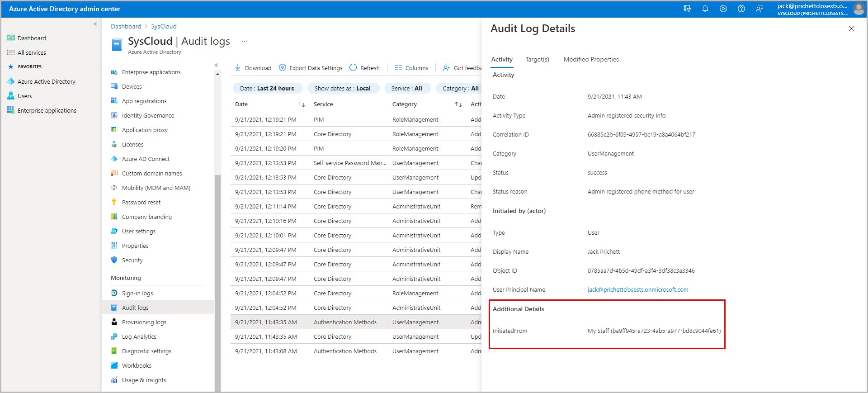868x393 pixels.
Task: Click the Azure Active Directory favorite icon
Action: coord(11,81)
